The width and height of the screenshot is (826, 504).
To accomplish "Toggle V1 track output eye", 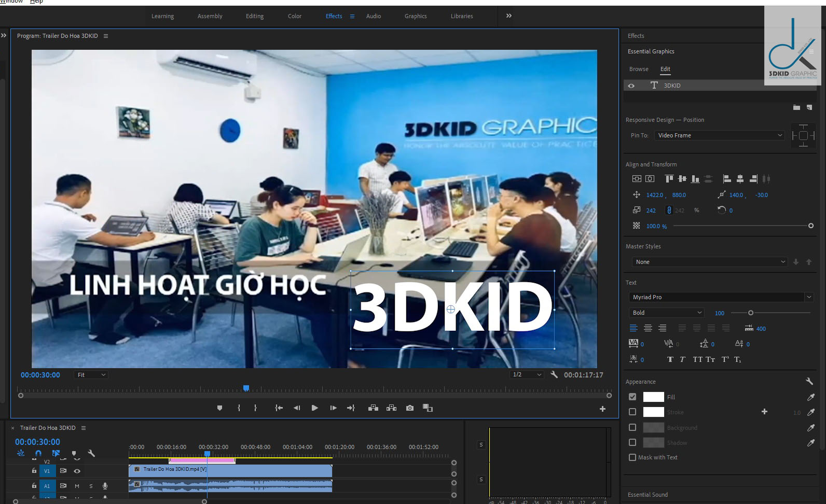I will pos(77,471).
